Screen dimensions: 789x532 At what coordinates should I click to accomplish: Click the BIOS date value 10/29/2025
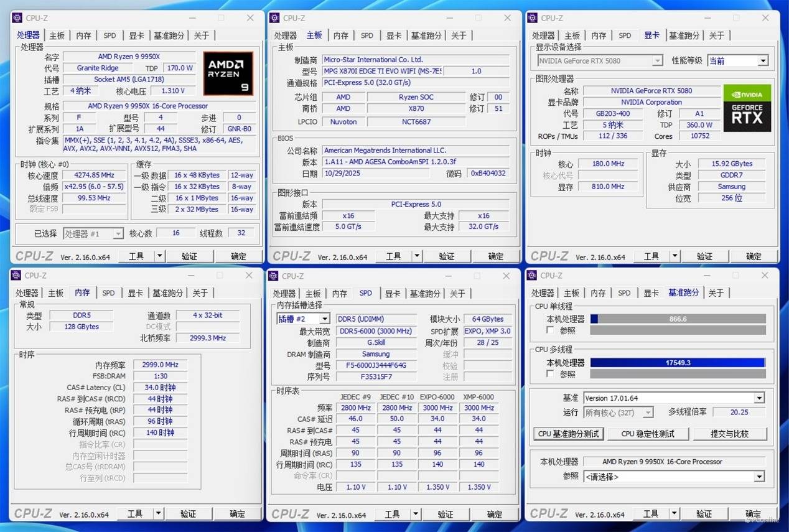tap(375, 173)
